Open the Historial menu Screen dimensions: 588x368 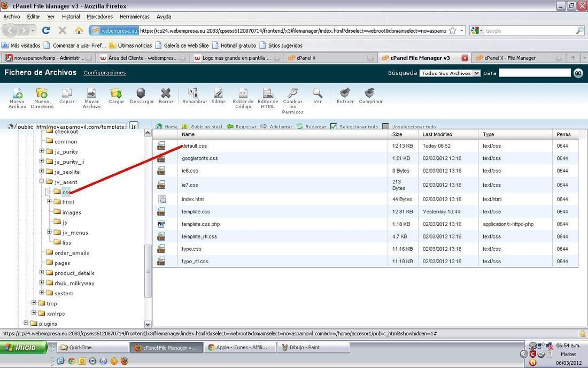tap(71, 17)
